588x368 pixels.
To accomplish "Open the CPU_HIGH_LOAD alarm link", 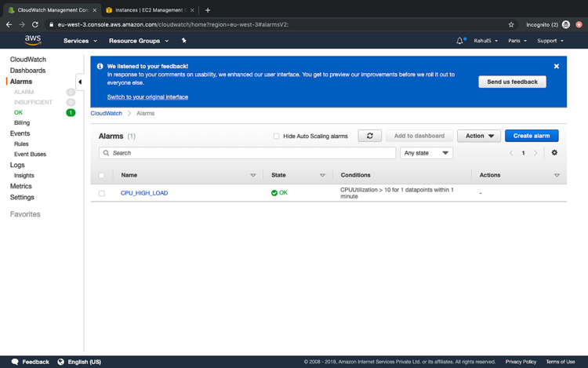I will click(144, 193).
